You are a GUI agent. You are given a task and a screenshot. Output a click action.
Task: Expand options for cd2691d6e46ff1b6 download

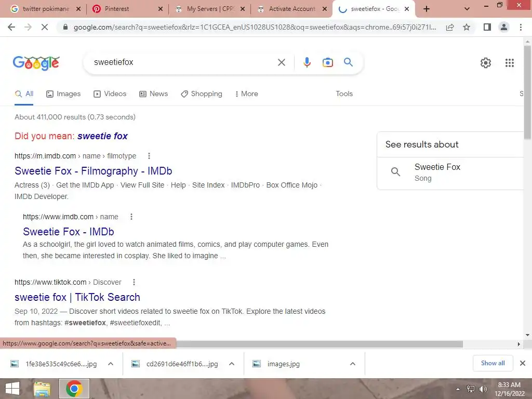coord(232,364)
